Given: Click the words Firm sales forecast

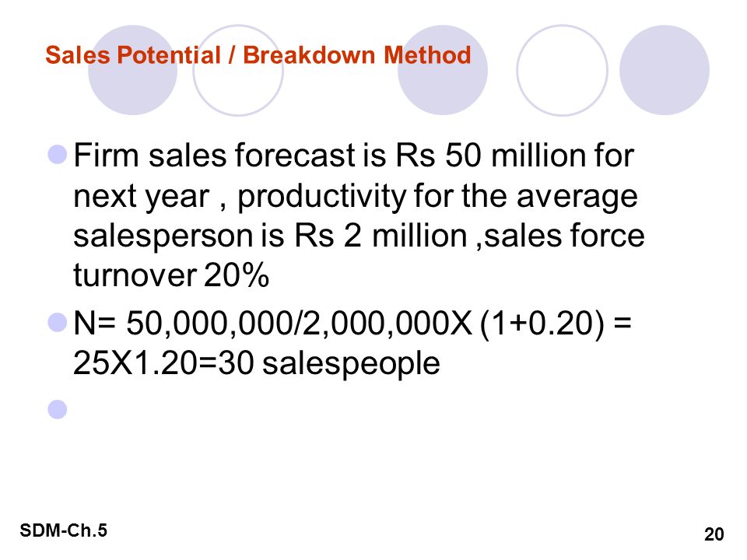Looking at the screenshot, I should coord(215,156).
